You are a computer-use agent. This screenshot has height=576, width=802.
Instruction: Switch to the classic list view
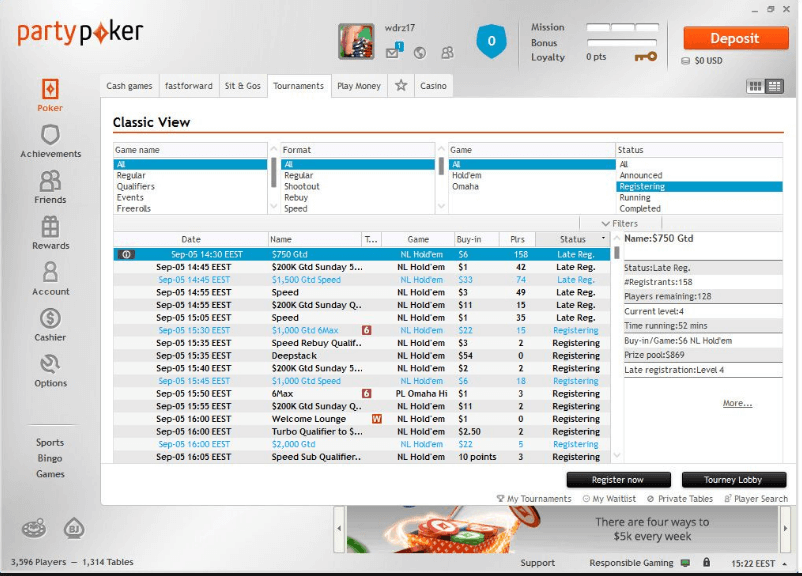point(774,87)
